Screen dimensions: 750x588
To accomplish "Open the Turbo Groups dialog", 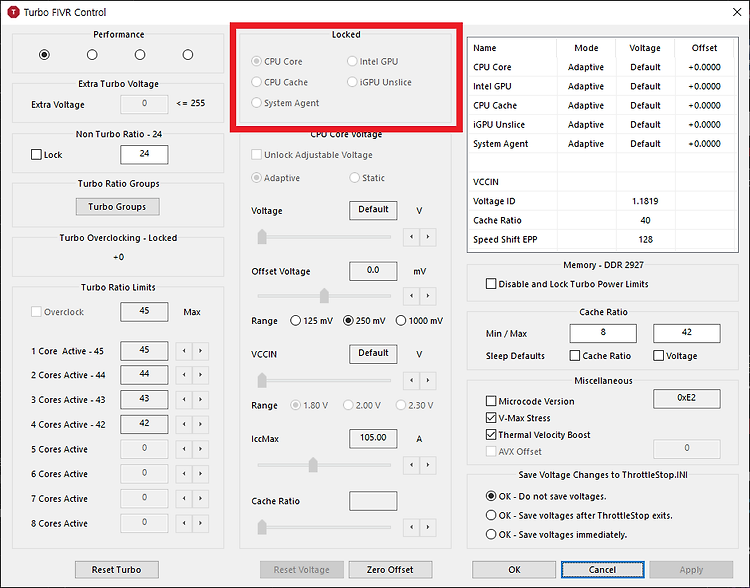I will [x=117, y=207].
